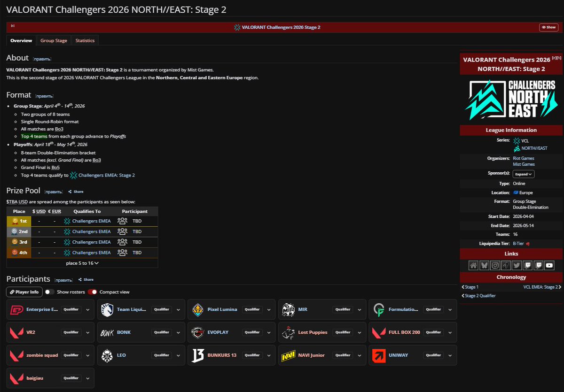This screenshot has height=392, width=564.
Task: Expand prize pool places 5 to 16
Action: pos(82,263)
